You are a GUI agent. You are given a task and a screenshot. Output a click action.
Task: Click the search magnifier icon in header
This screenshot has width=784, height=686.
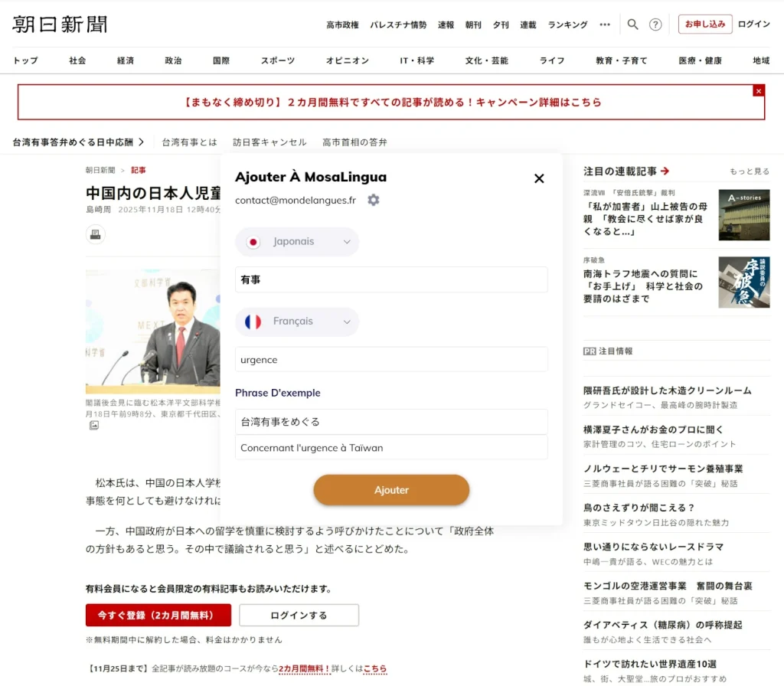pyautogui.click(x=632, y=24)
